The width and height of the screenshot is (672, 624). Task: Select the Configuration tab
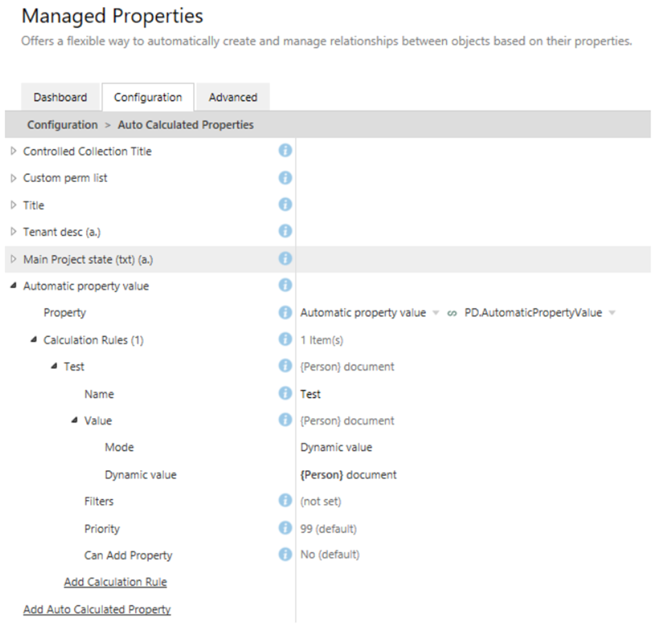[x=148, y=97]
